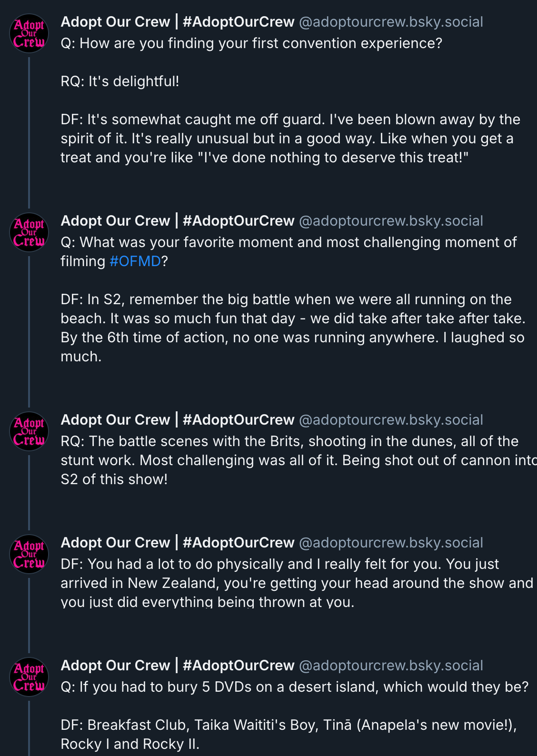Click avatar on the 5 DVDs question post
Screen dimensions: 537x756
point(29,677)
